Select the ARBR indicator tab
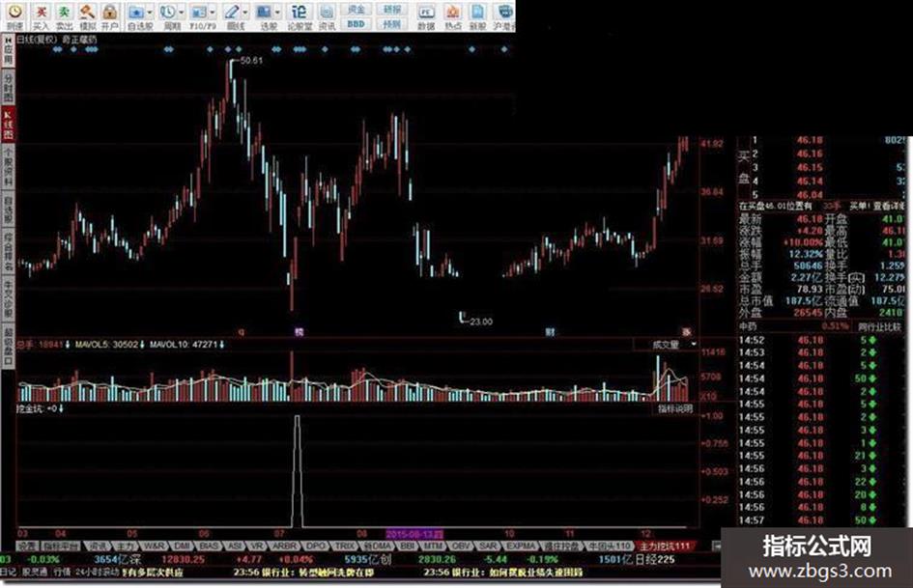913x588 pixels. click(285, 546)
